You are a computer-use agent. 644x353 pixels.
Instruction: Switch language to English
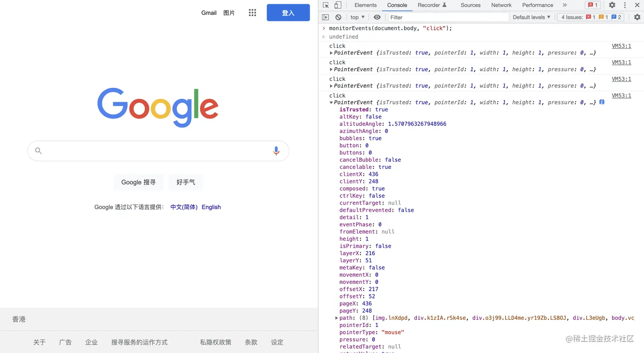(211, 207)
